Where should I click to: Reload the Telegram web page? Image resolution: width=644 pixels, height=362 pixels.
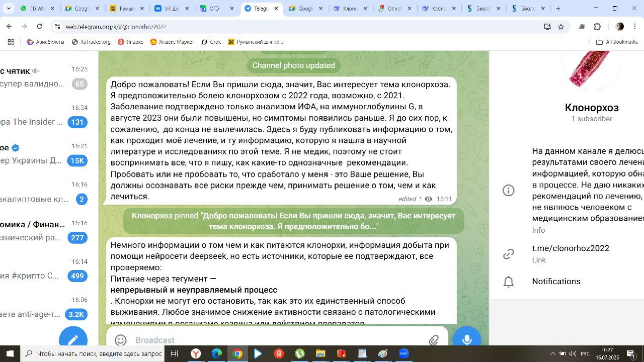[x=40, y=27]
